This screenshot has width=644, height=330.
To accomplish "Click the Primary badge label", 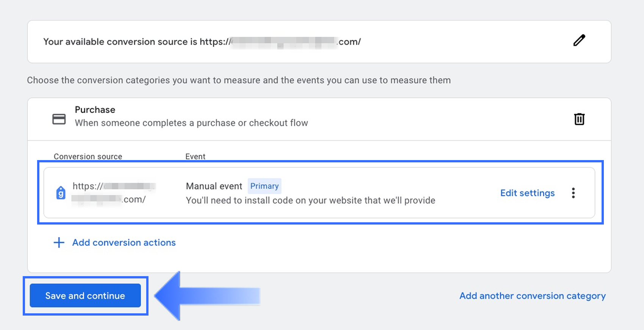I will 264,186.
